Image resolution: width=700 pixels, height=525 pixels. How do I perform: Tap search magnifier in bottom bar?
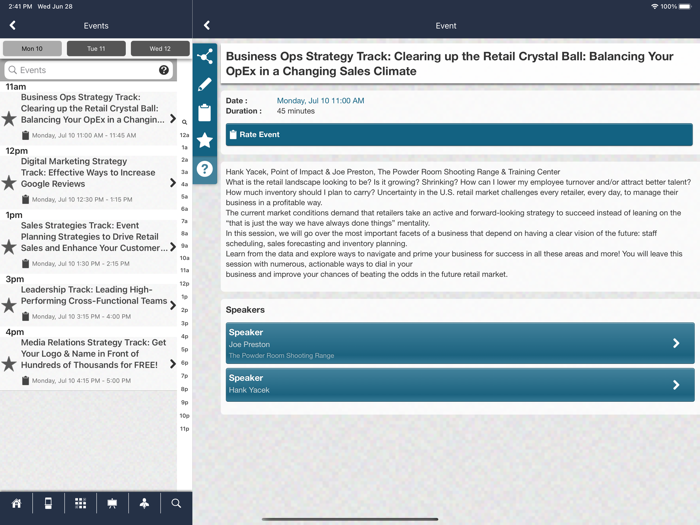point(176,504)
